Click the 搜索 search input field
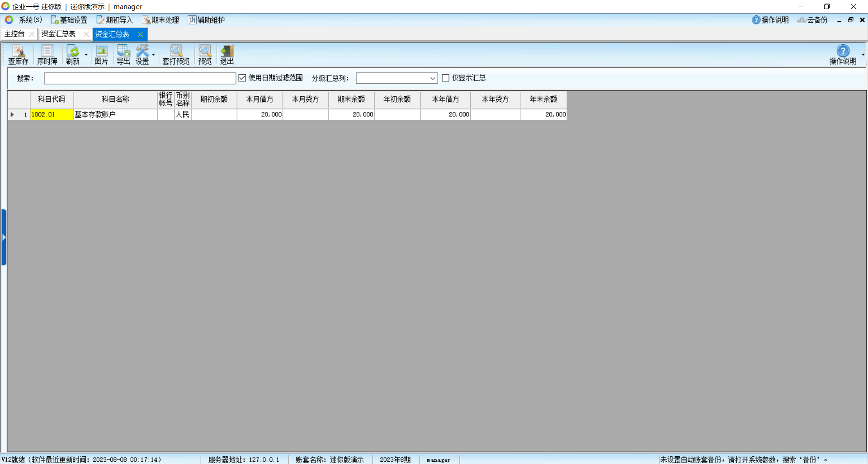868x464 pixels. (x=140, y=78)
